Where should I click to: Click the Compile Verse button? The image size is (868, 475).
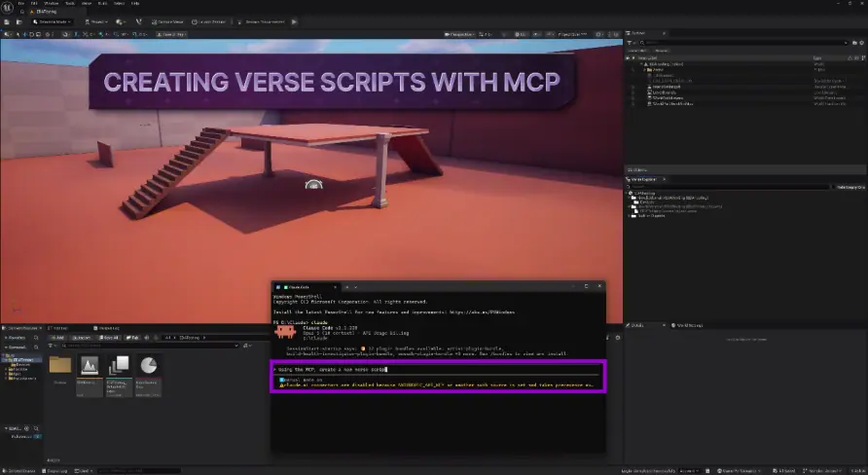pyautogui.click(x=167, y=22)
